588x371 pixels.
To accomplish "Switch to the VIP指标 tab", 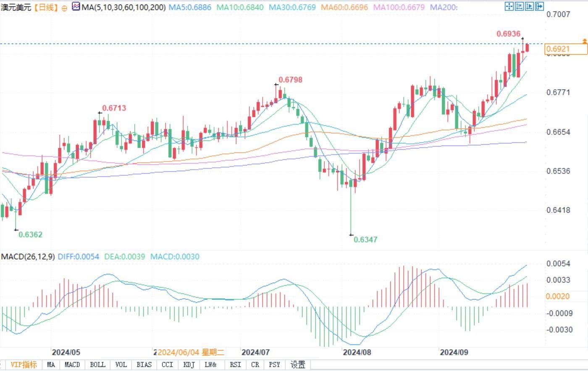I will (24, 364).
